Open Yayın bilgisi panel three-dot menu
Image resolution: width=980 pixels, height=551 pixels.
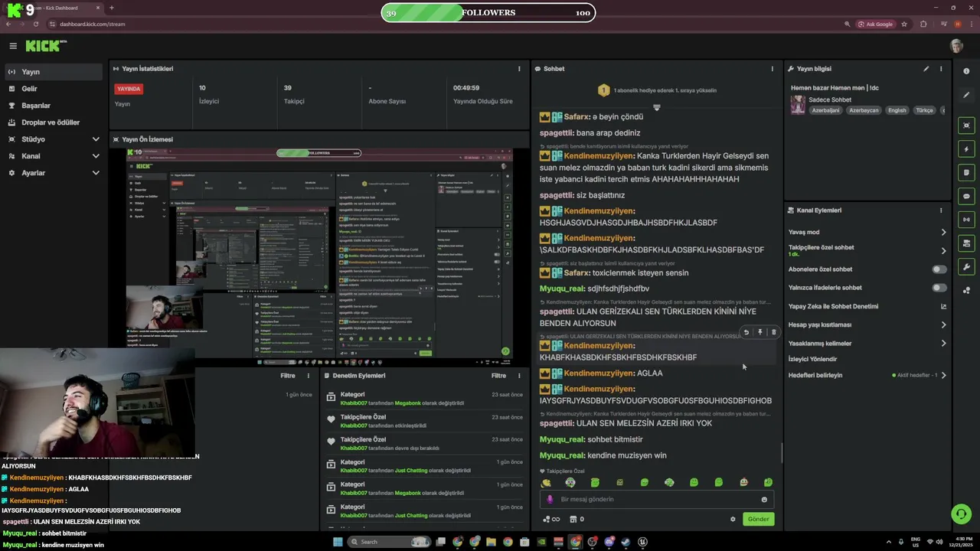pos(941,69)
